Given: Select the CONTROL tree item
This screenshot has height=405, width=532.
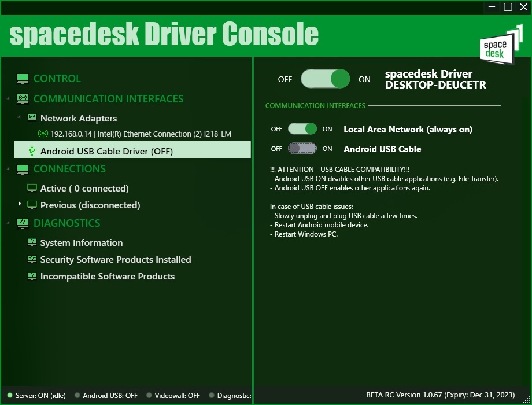Looking at the screenshot, I should pyautogui.click(x=57, y=79).
